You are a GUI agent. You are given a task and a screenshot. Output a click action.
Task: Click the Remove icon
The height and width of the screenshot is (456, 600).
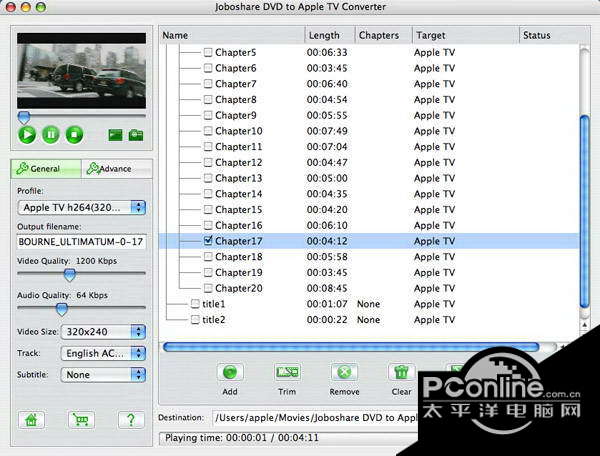pos(344,373)
